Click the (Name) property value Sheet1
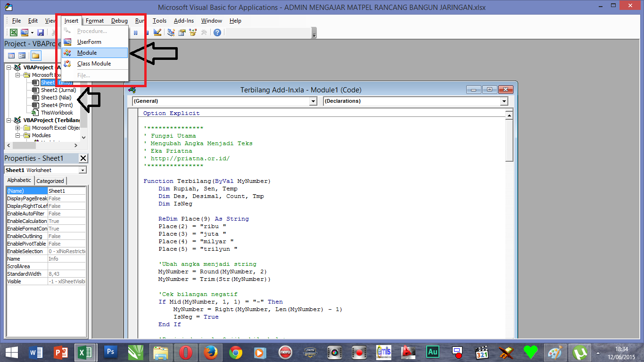Viewport: 644px width, 362px height. (67, 191)
